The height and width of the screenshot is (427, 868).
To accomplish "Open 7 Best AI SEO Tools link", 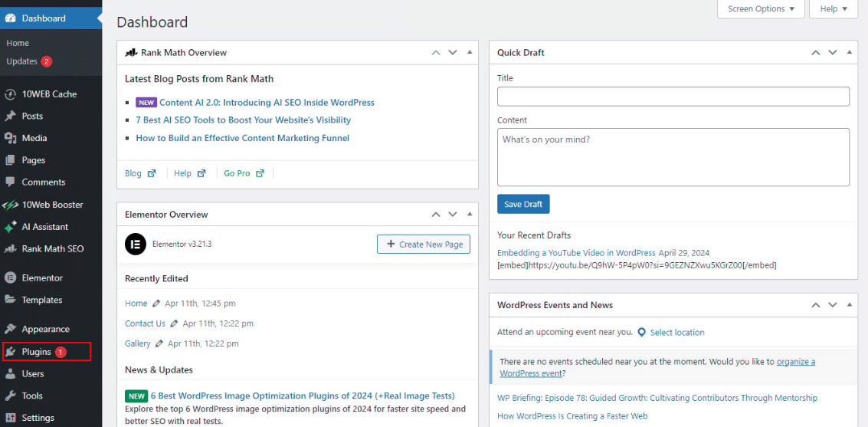I will coord(244,120).
